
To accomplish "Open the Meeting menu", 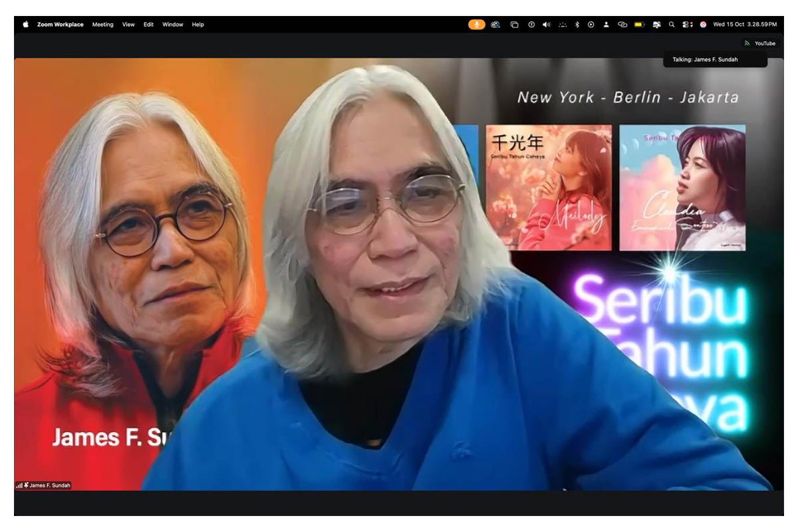I will click(x=102, y=25).
